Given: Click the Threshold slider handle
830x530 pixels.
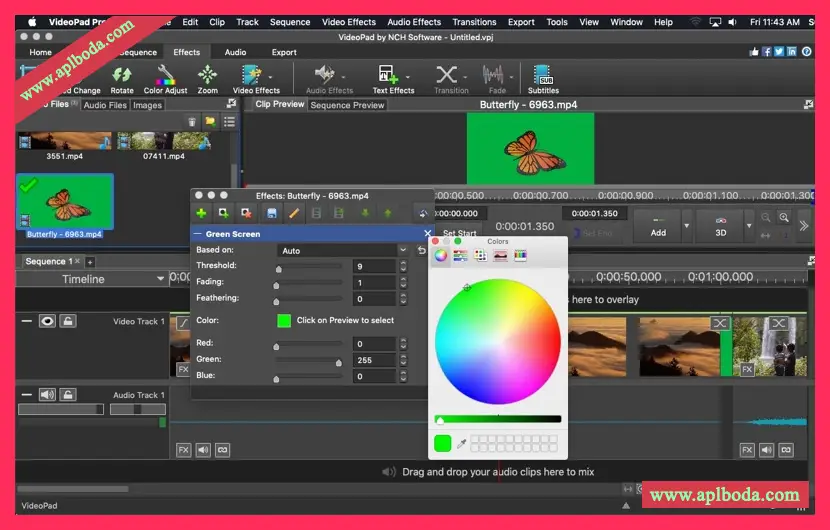Looking at the screenshot, I should tap(278, 269).
